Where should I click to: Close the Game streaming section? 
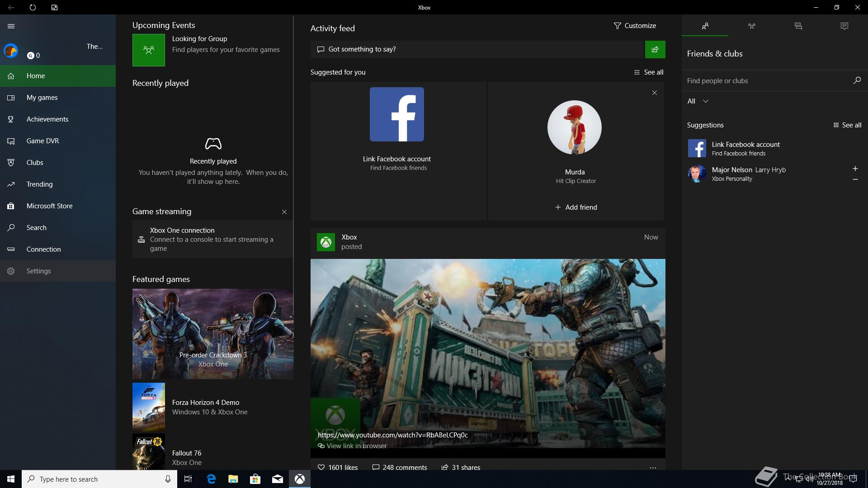pos(284,212)
